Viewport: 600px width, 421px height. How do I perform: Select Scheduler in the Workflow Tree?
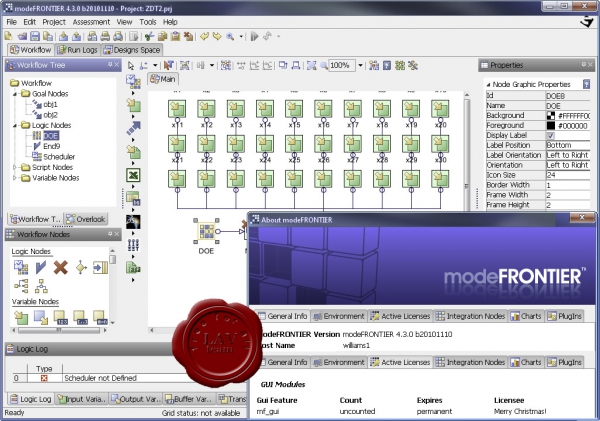tap(59, 157)
